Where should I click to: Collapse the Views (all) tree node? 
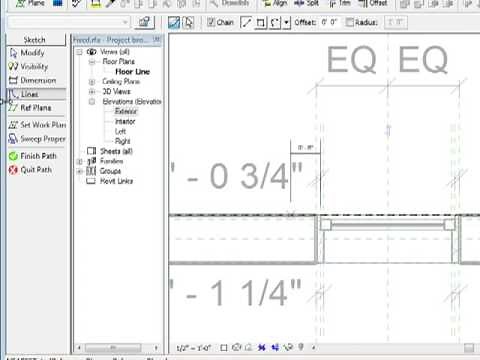pos(79,52)
